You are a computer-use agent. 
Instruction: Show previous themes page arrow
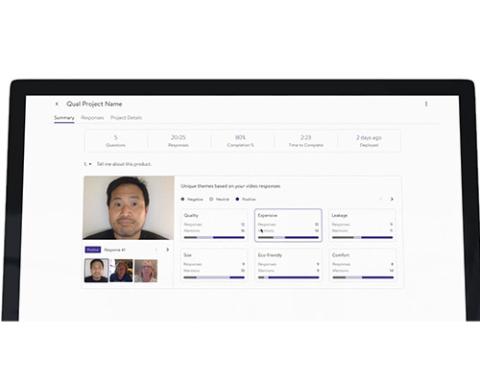pos(380,199)
